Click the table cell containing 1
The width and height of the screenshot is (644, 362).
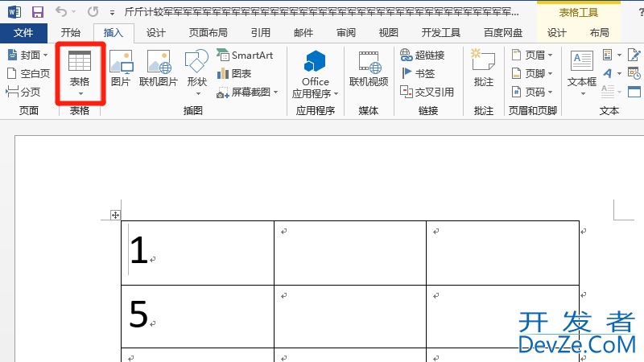coord(197,253)
